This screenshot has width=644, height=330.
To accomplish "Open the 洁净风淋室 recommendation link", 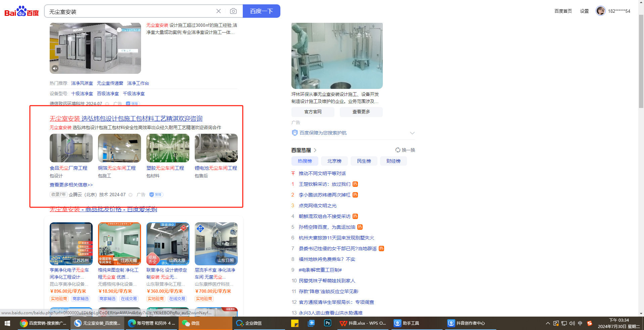I will click(82, 83).
